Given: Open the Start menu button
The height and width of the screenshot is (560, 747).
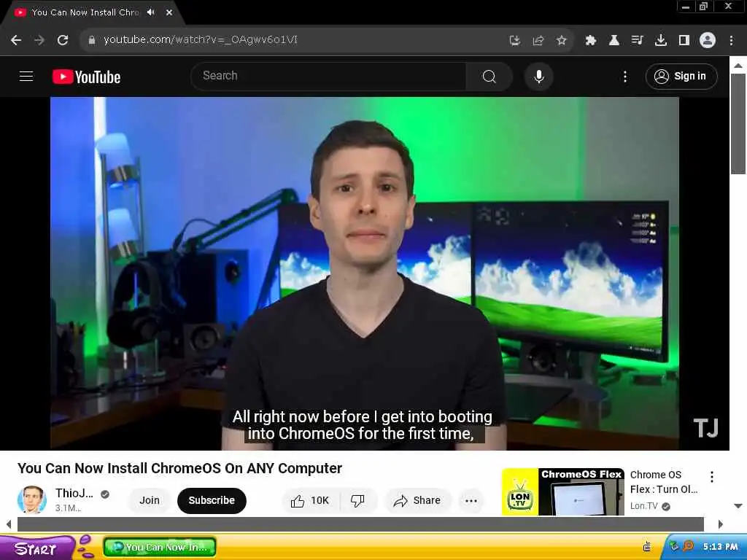Looking at the screenshot, I should (36, 548).
